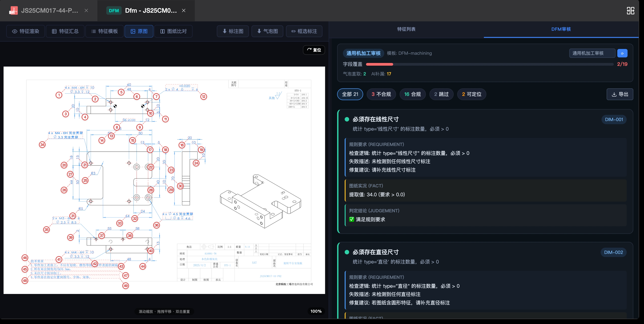644x324 pixels.
Task: Filter by 2 可定位
Action: point(471,94)
